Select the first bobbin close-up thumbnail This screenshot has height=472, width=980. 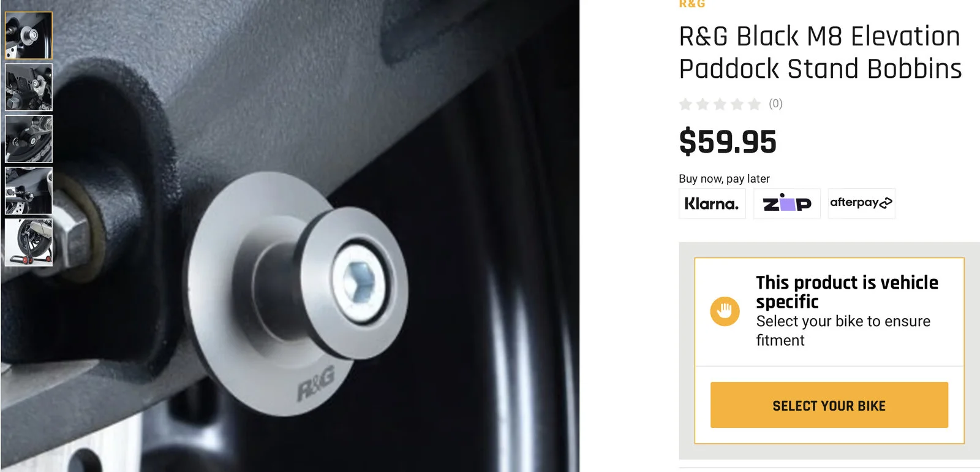pyautogui.click(x=29, y=36)
